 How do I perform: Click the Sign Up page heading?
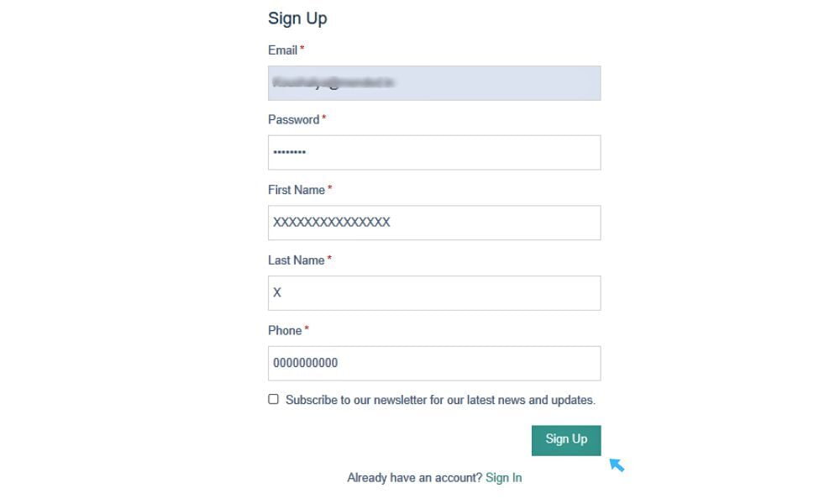[x=297, y=18]
